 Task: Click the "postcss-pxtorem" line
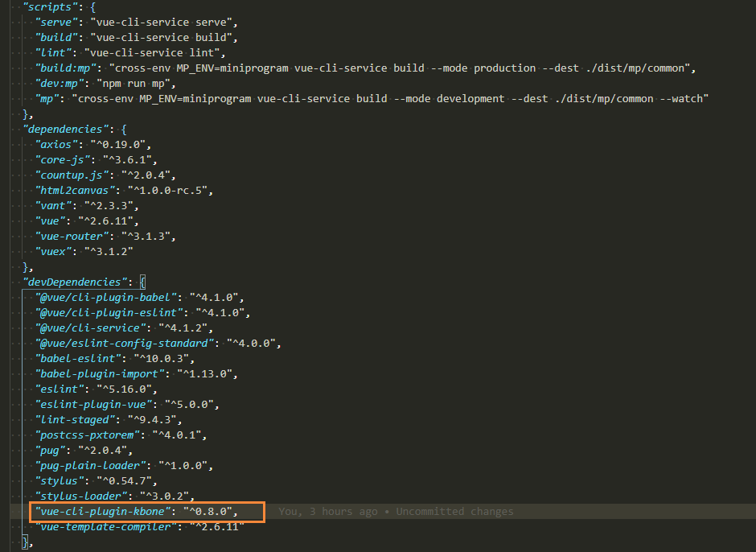pyautogui.click(x=121, y=435)
